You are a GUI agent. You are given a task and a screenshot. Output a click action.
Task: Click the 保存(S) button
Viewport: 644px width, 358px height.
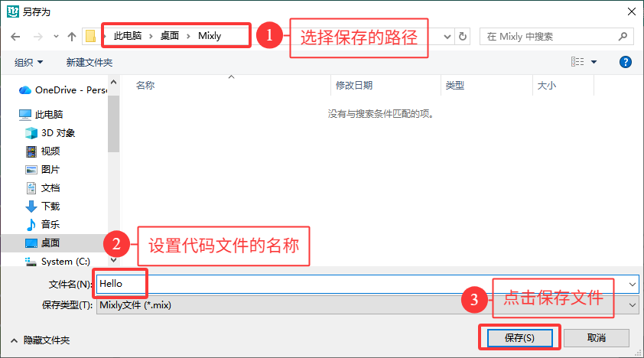[519, 338]
